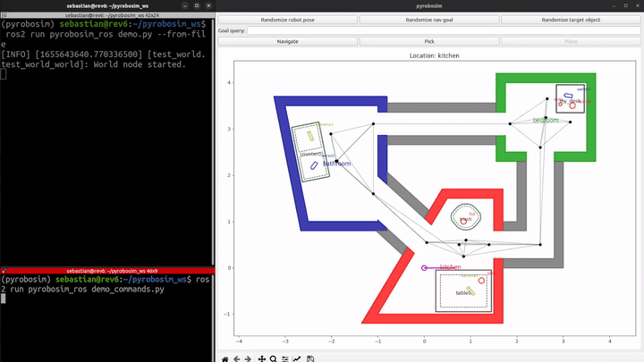Open Configure subplots sliders icon

click(285, 359)
